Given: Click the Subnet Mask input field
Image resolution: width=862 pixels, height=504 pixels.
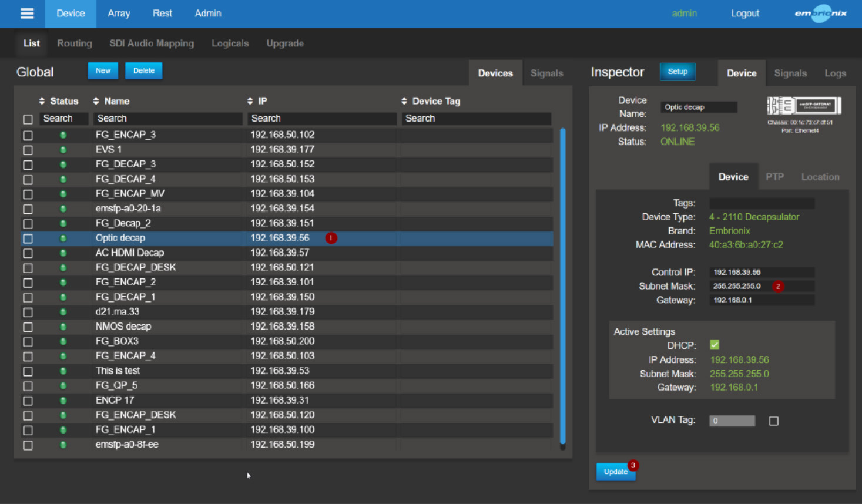Looking at the screenshot, I should click(x=740, y=286).
